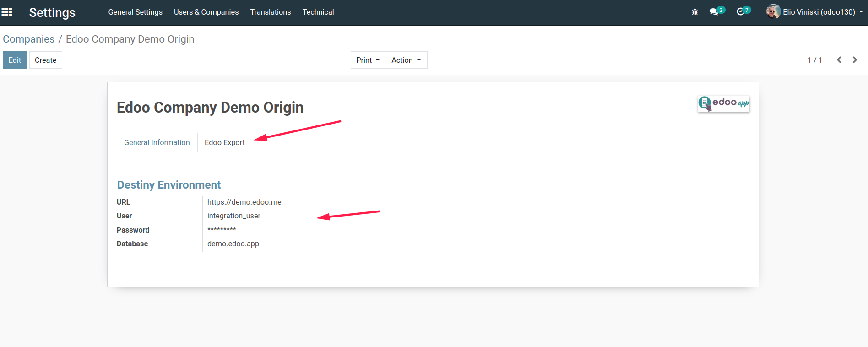Click the Settings app title

coord(52,12)
